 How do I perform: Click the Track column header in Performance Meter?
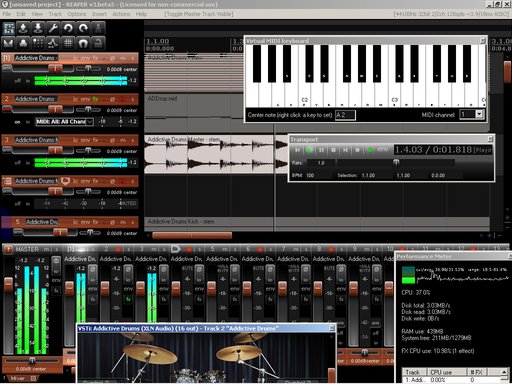click(415, 372)
